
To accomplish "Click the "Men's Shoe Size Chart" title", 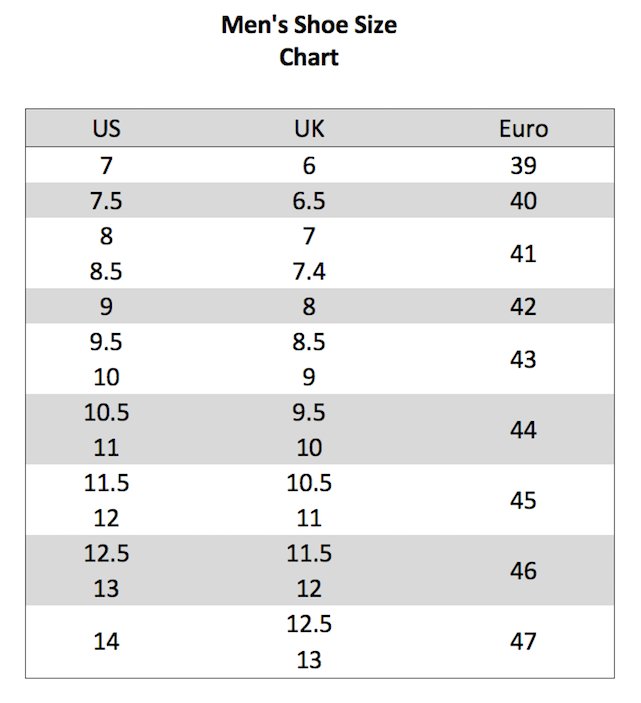I will [309, 41].
